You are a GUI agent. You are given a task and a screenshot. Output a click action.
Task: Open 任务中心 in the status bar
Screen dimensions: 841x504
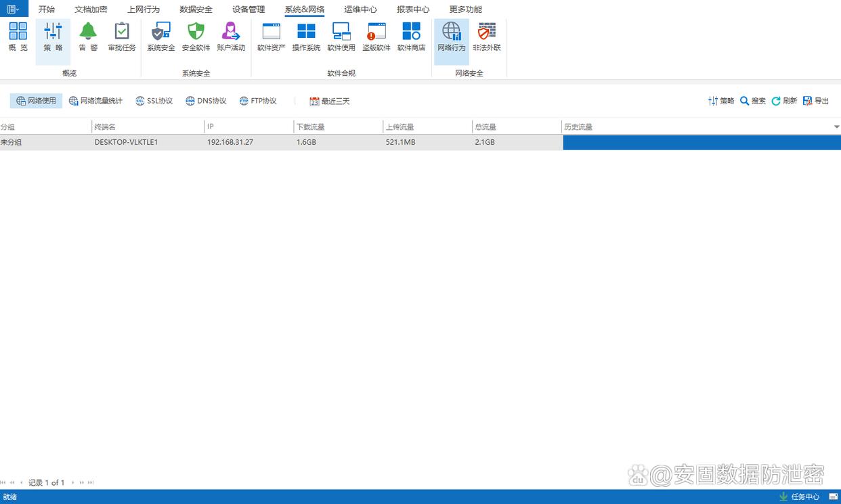(x=799, y=497)
